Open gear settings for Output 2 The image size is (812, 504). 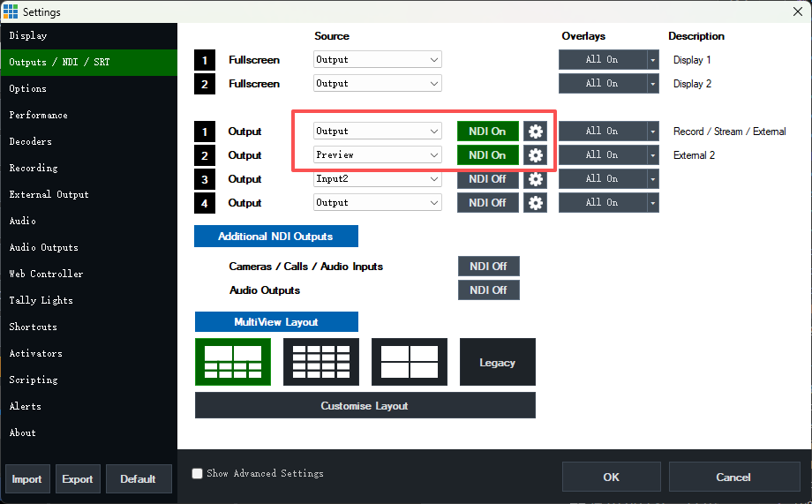point(535,154)
